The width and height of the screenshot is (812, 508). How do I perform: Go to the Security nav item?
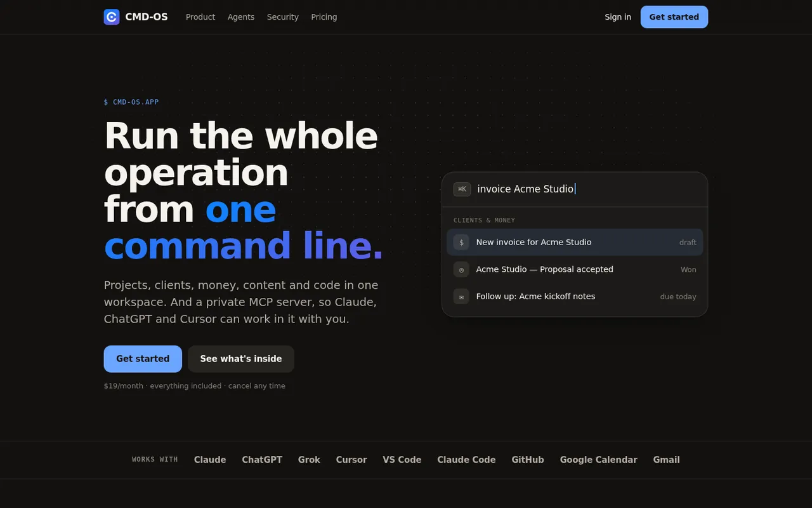tap(283, 17)
